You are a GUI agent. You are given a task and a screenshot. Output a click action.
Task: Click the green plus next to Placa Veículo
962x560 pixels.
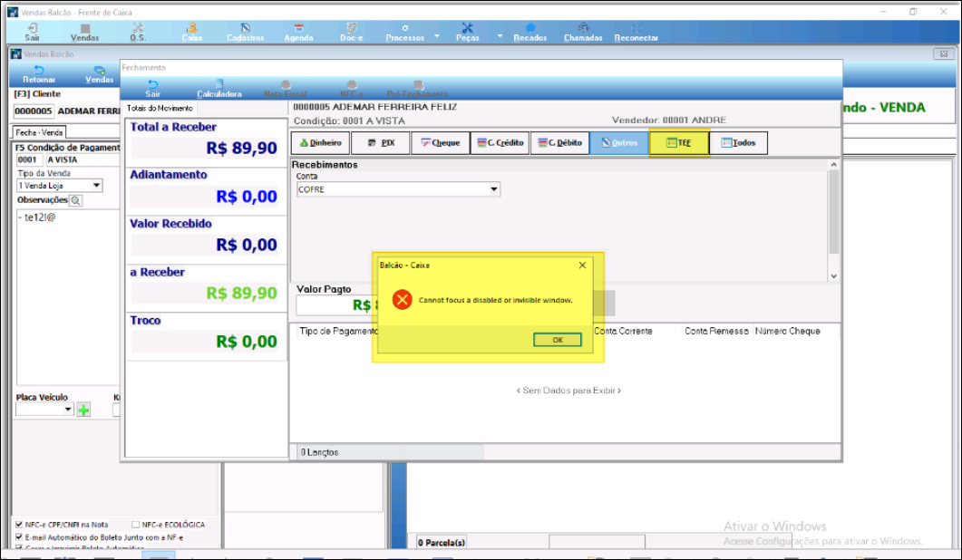(x=83, y=410)
